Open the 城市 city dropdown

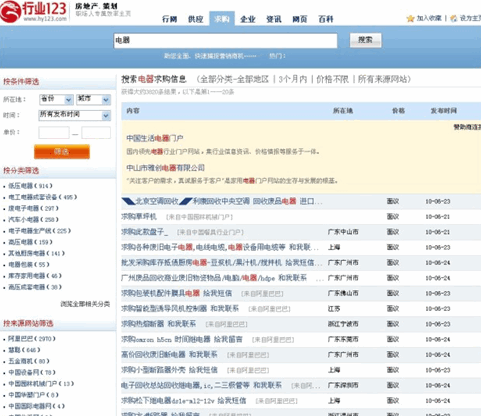tap(94, 99)
